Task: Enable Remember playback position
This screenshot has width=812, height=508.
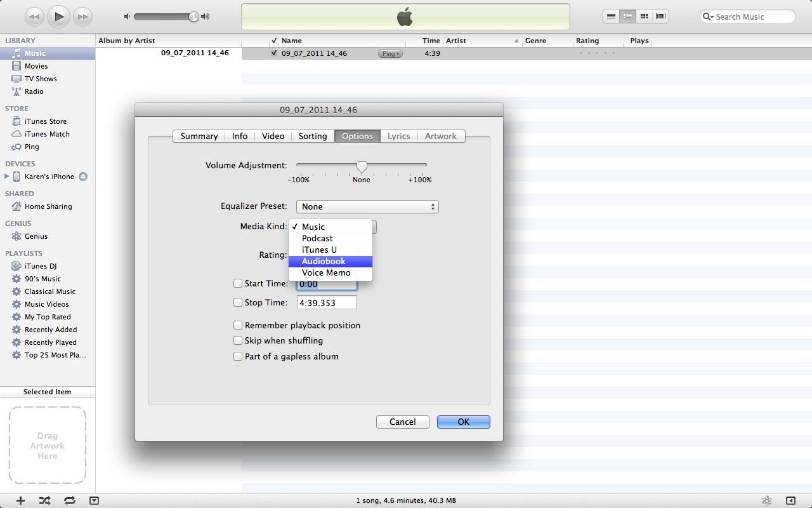Action: pos(238,325)
